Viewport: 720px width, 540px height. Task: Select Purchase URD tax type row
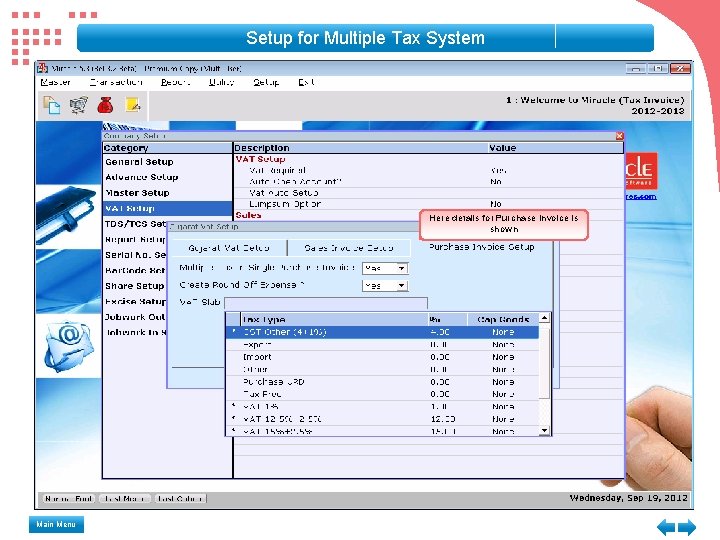pos(382,382)
